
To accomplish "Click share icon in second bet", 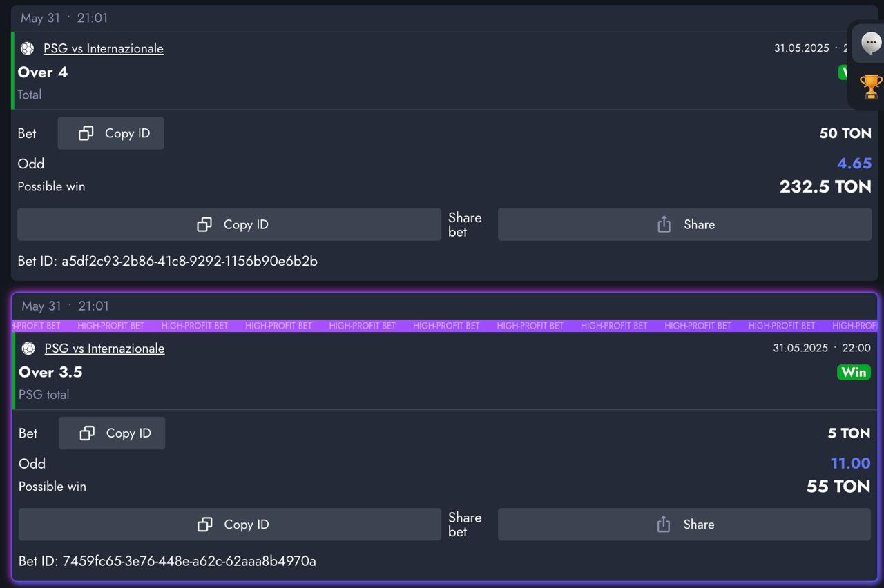I will (664, 525).
